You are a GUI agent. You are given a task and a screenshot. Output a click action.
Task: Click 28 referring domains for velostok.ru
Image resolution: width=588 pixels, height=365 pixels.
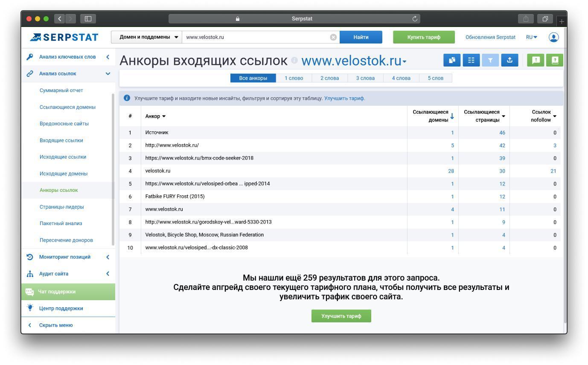(x=451, y=171)
